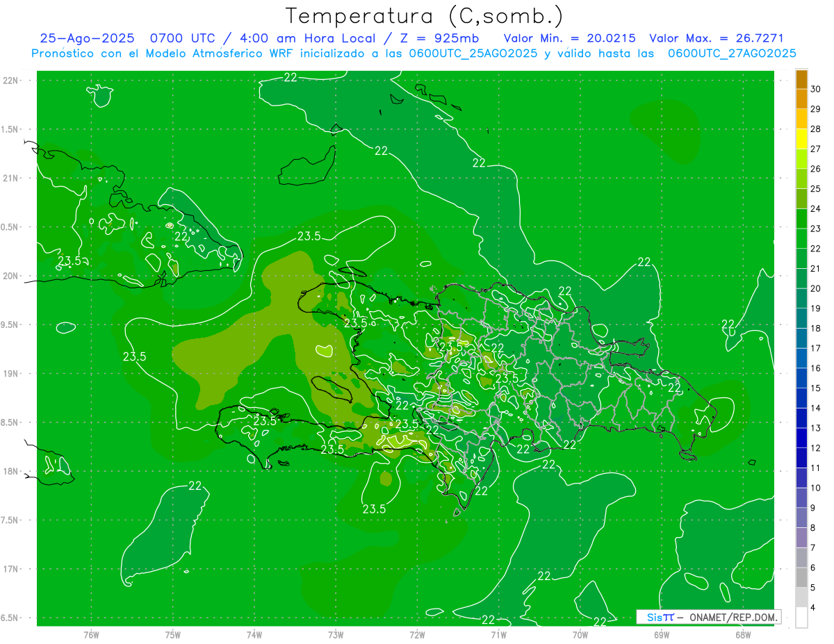Click the '72W' longitude axis label
834x644 pixels.
[417, 634]
